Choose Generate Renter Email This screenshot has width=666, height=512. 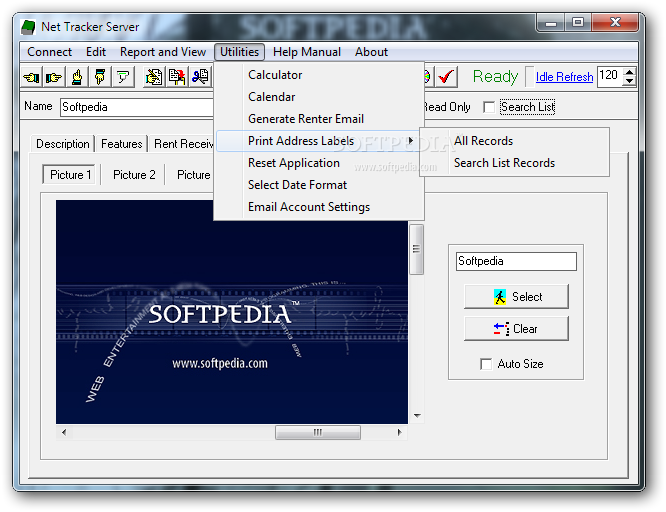coord(319,119)
